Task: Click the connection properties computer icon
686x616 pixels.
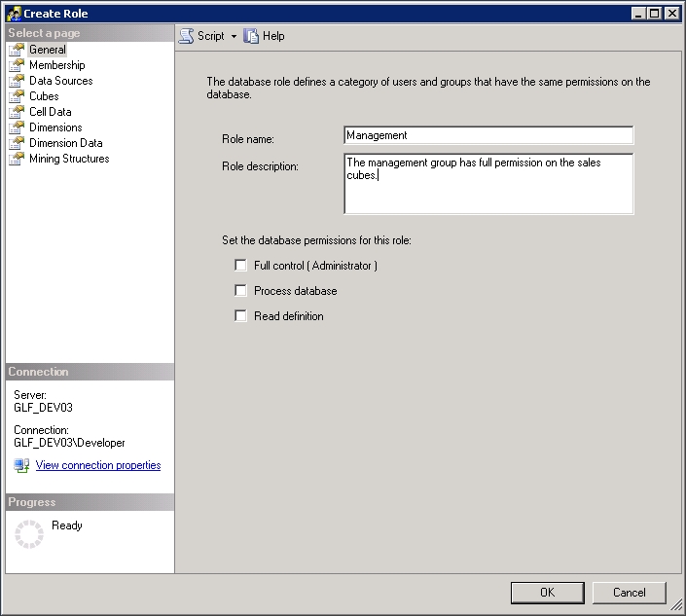Action: (x=21, y=465)
